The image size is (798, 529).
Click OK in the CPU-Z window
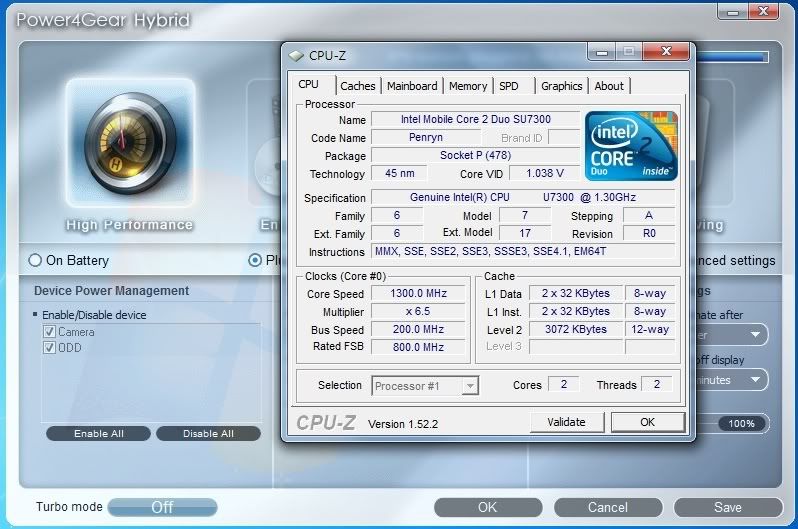point(647,422)
